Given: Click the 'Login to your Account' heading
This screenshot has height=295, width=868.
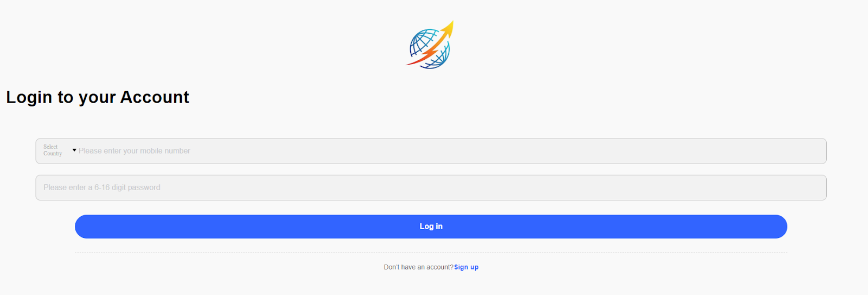Looking at the screenshot, I should pos(98,97).
